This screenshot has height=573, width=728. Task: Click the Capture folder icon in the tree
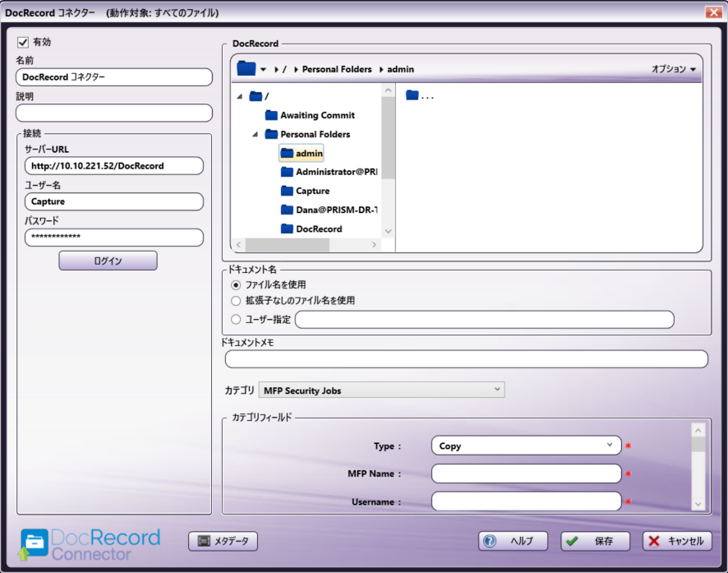click(287, 191)
